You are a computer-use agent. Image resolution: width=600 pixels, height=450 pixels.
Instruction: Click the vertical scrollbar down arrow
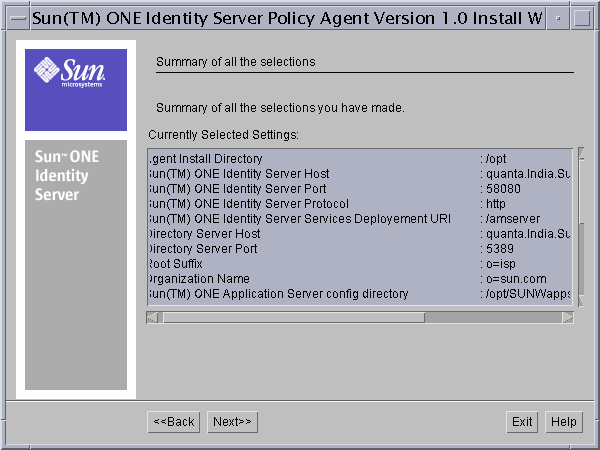[x=581, y=300]
